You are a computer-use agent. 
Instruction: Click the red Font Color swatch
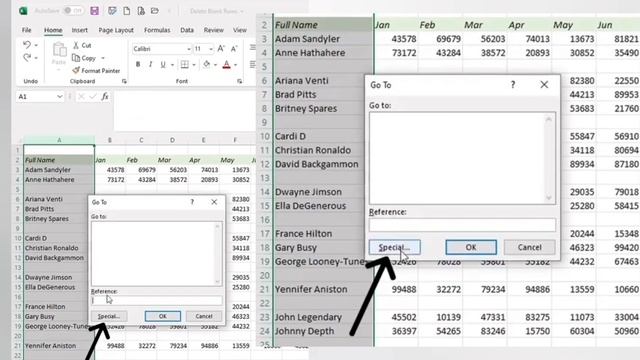pos(227,65)
